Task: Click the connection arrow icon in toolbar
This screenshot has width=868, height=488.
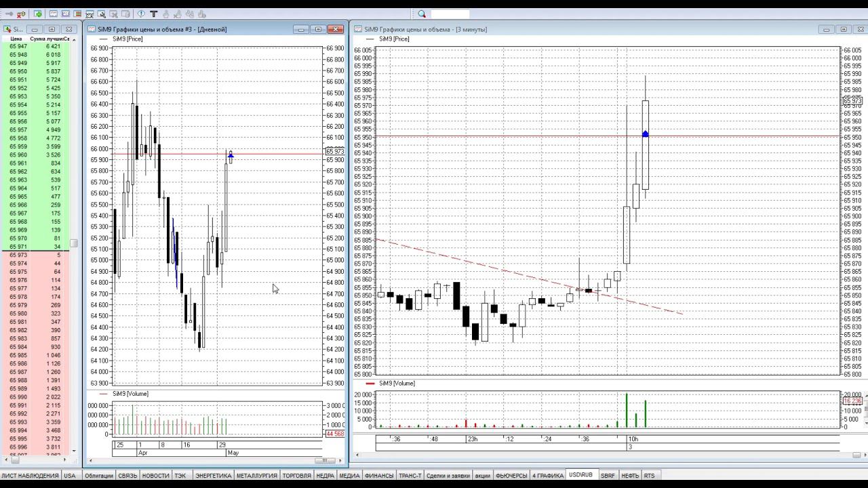Action: 9,14
